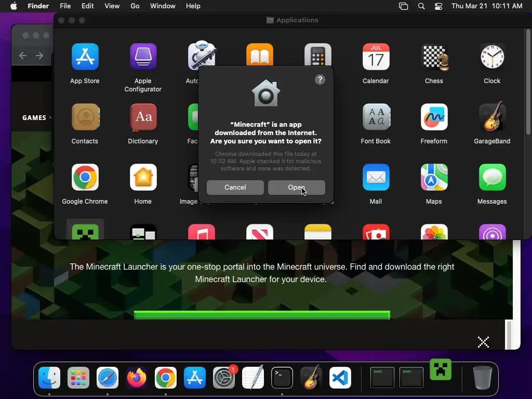This screenshot has width=532, height=399.
Task: Open Terminal from the Dock
Action: 282,378
